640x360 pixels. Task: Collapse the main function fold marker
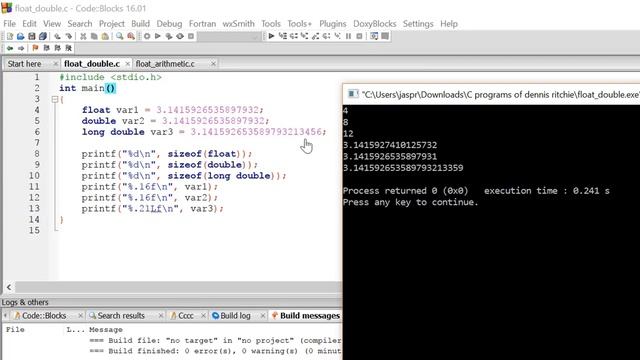click(x=55, y=99)
